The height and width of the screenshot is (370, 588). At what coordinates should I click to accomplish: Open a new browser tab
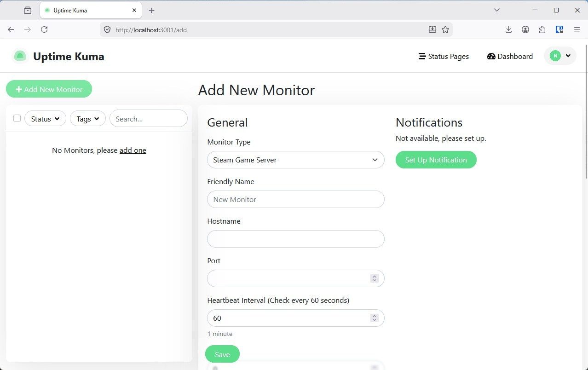click(152, 10)
